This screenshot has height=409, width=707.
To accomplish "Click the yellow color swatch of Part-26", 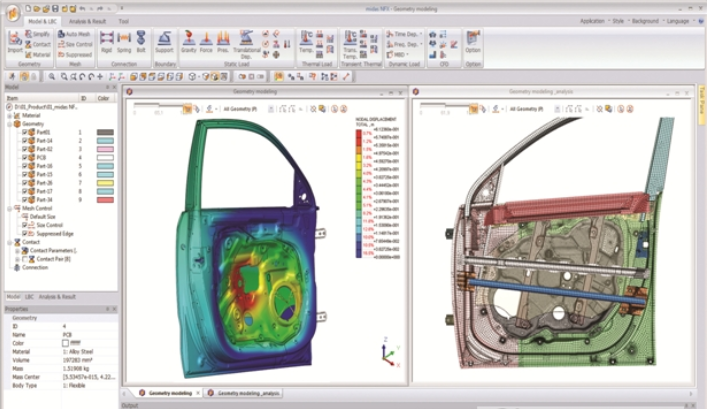I will tap(105, 182).
